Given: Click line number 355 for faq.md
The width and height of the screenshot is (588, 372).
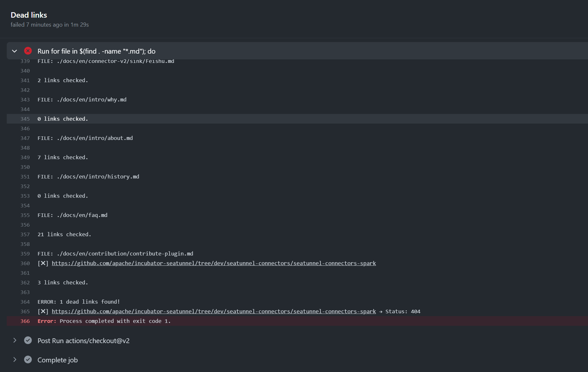Looking at the screenshot, I should (x=25, y=215).
